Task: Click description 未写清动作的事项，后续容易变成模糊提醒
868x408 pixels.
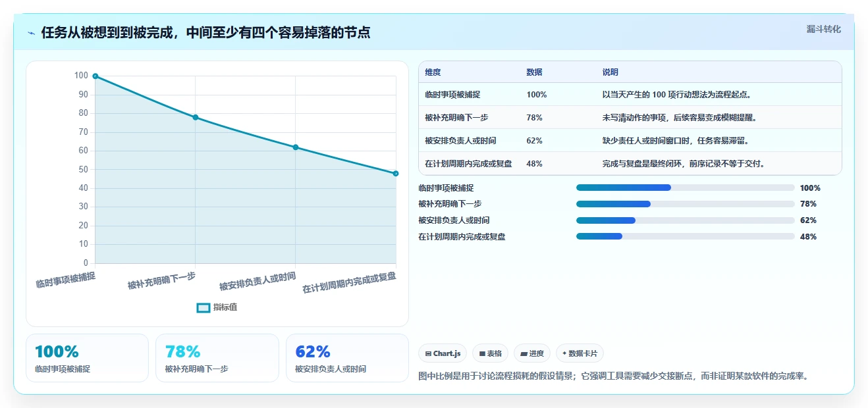Action: click(679, 118)
